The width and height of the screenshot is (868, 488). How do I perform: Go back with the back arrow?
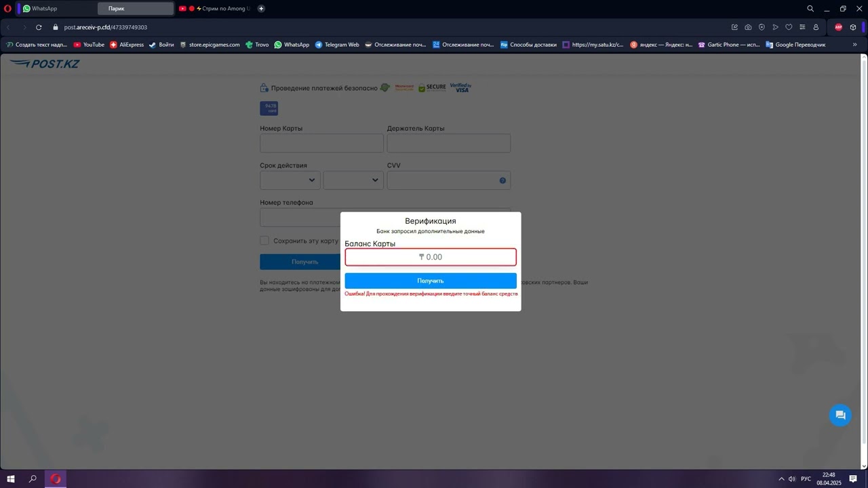coord(8,27)
